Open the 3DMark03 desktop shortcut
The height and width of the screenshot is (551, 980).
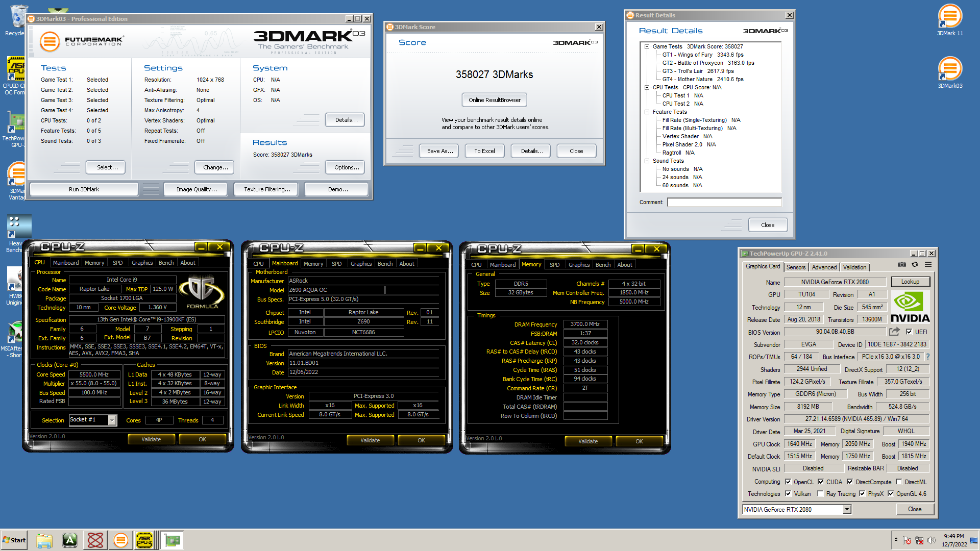click(x=950, y=72)
